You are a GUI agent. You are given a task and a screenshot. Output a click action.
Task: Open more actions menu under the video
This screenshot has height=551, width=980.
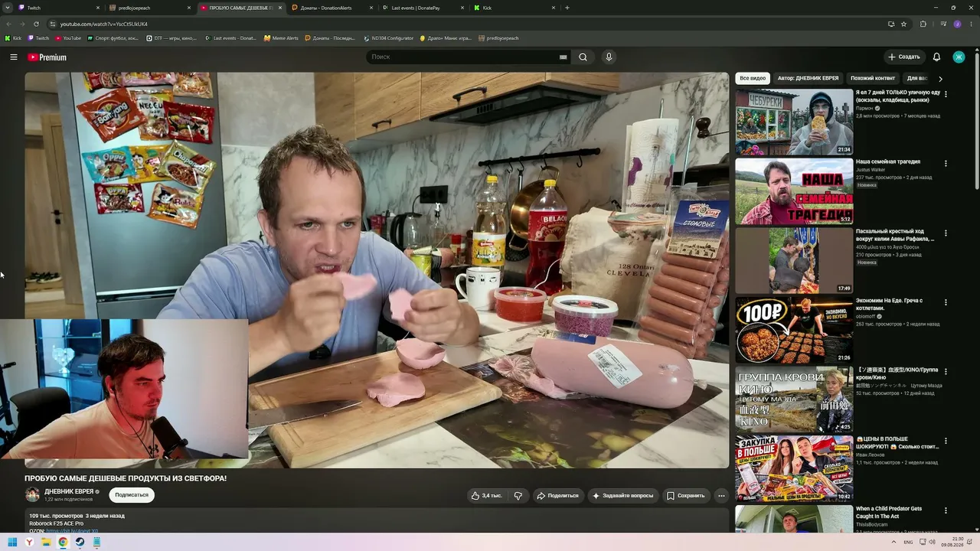721,496
